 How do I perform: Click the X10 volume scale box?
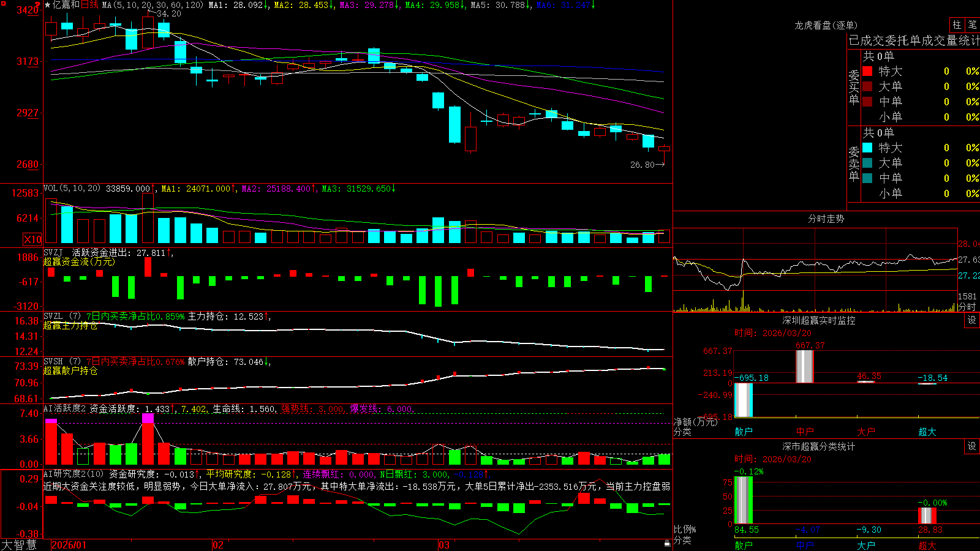click(32, 239)
